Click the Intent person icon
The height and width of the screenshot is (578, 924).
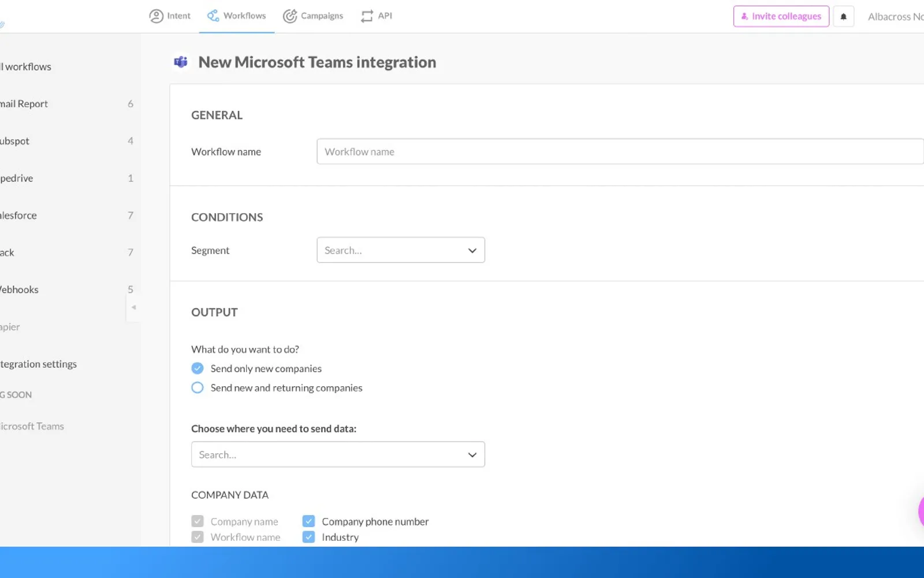[156, 16]
